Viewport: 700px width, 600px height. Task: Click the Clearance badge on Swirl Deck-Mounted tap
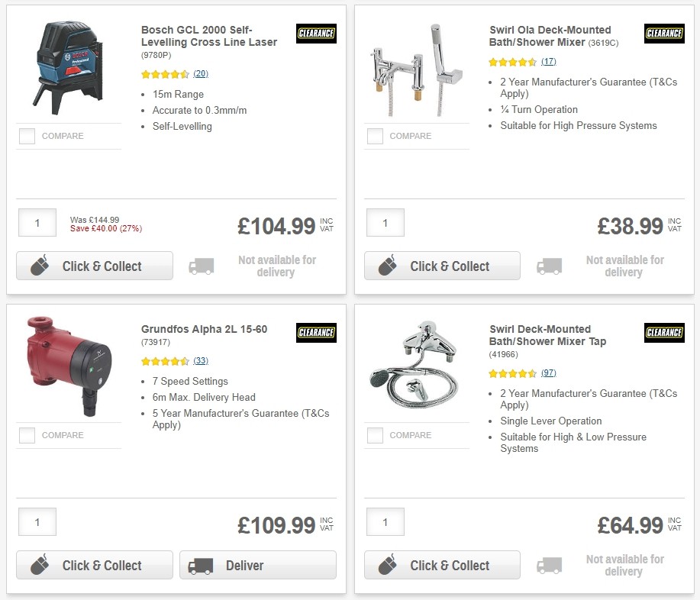coord(663,333)
